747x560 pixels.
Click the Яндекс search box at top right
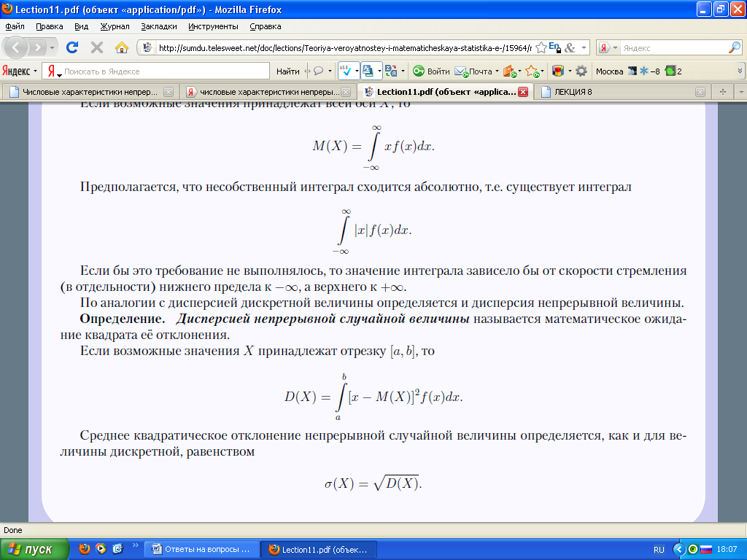tap(673, 47)
